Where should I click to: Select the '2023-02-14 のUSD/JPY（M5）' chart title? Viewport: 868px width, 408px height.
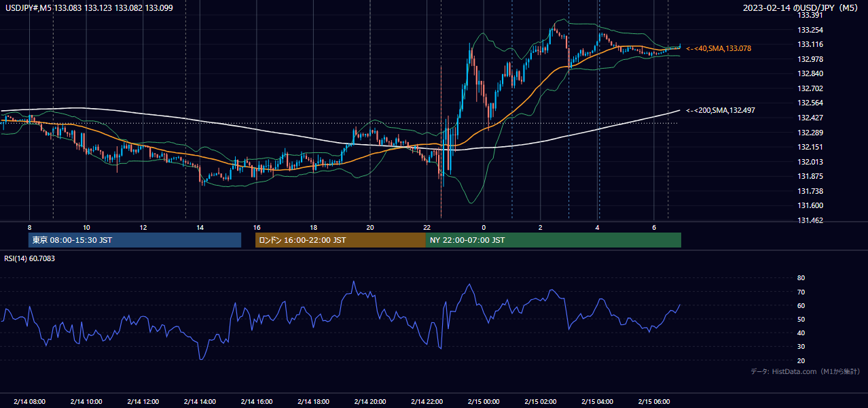(801, 7)
